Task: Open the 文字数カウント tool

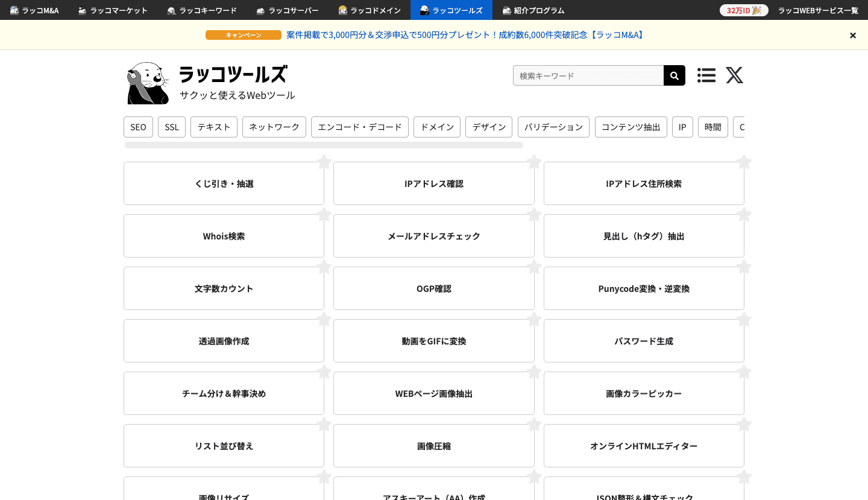Action: pyautogui.click(x=224, y=288)
